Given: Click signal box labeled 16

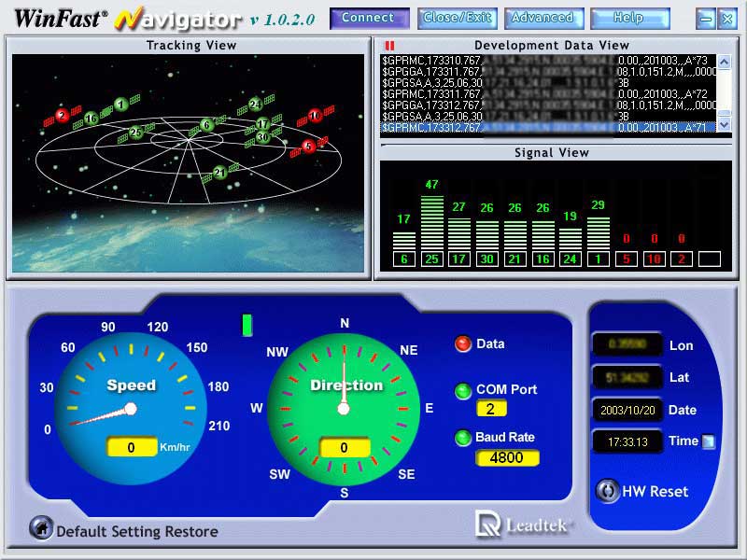Looking at the screenshot, I should (x=543, y=259).
